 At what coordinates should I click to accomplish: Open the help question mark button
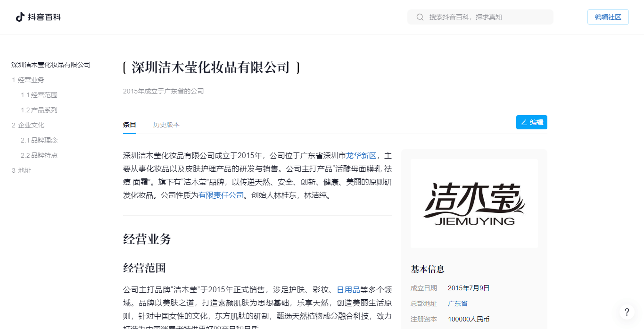(x=627, y=312)
